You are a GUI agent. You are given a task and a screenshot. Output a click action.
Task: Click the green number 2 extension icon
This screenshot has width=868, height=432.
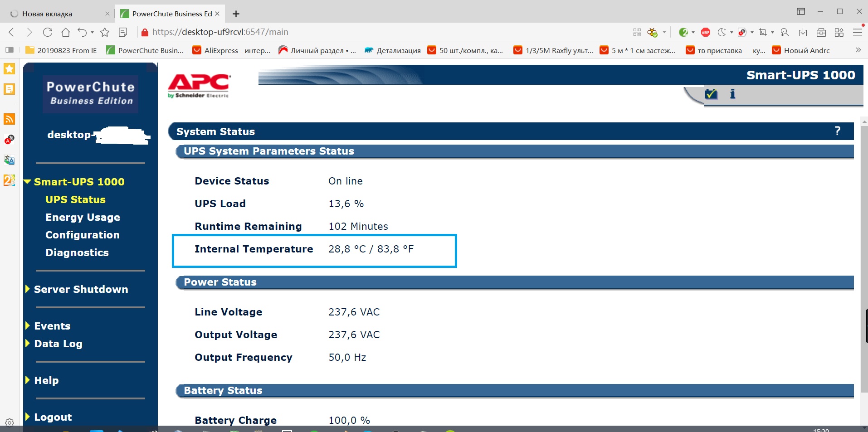683,32
